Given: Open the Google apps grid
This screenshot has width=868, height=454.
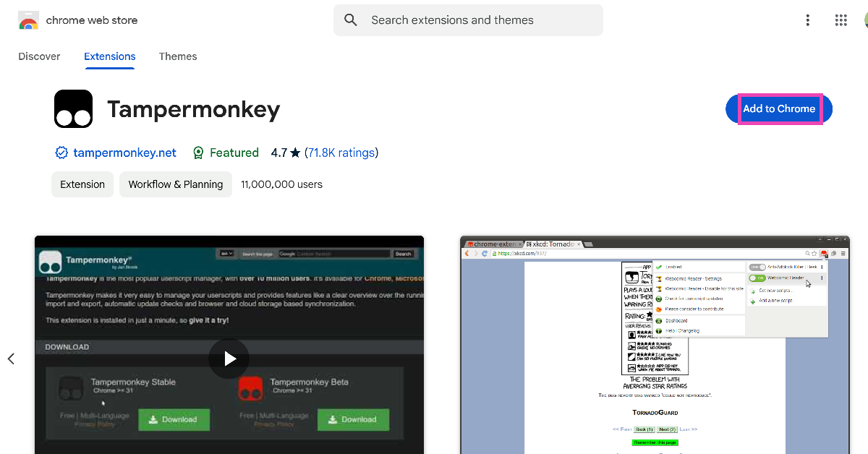Looking at the screenshot, I should (841, 20).
